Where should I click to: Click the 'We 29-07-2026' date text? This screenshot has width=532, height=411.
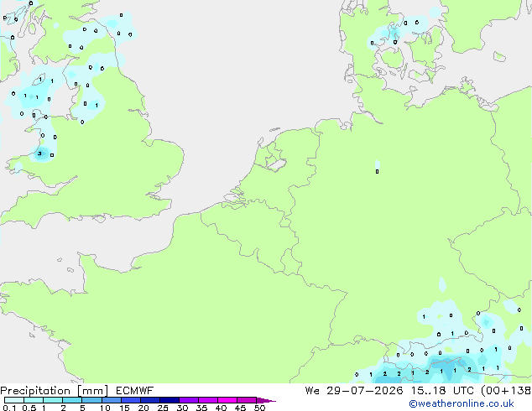[354, 391]
